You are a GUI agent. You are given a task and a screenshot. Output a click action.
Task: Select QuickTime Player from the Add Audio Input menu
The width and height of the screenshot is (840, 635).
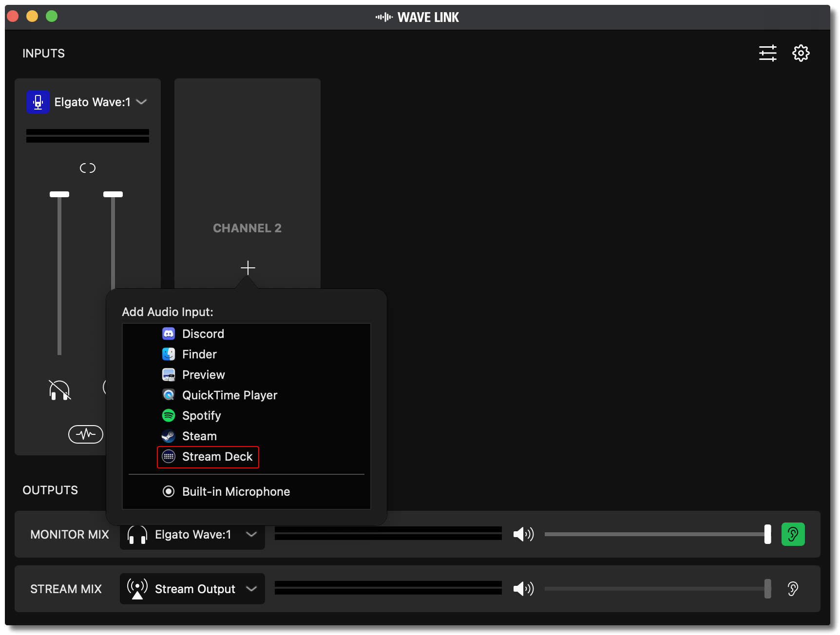click(229, 395)
